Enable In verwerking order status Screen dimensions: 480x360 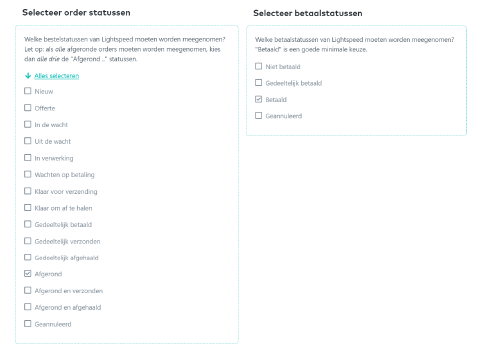[28, 158]
